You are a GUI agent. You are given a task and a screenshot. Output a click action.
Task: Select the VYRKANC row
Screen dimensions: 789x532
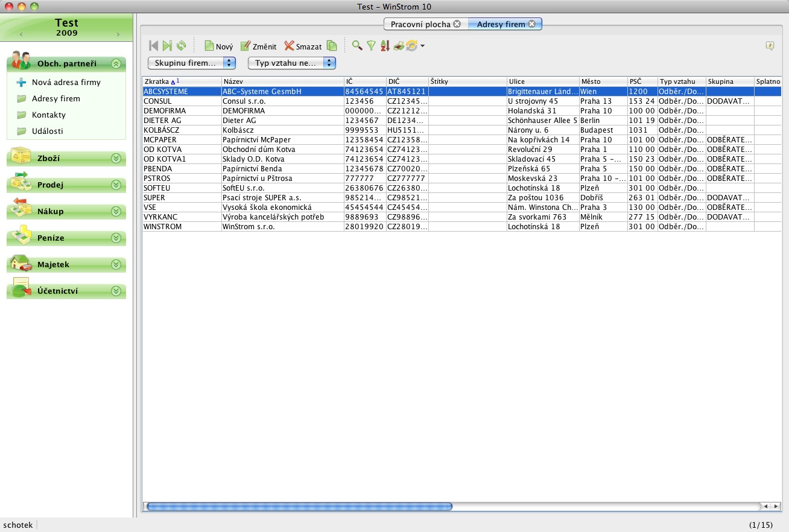462,217
